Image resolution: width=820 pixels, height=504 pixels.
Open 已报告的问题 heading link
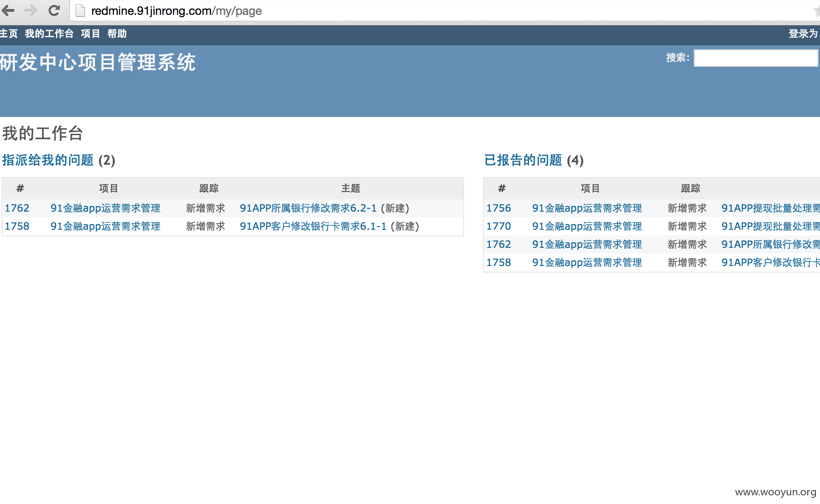click(x=523, y=160)
